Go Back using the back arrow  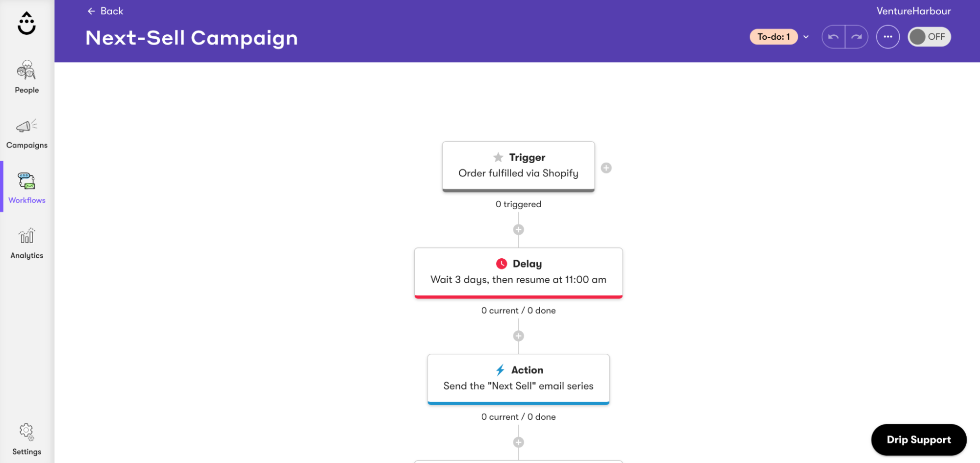point(104,11)
